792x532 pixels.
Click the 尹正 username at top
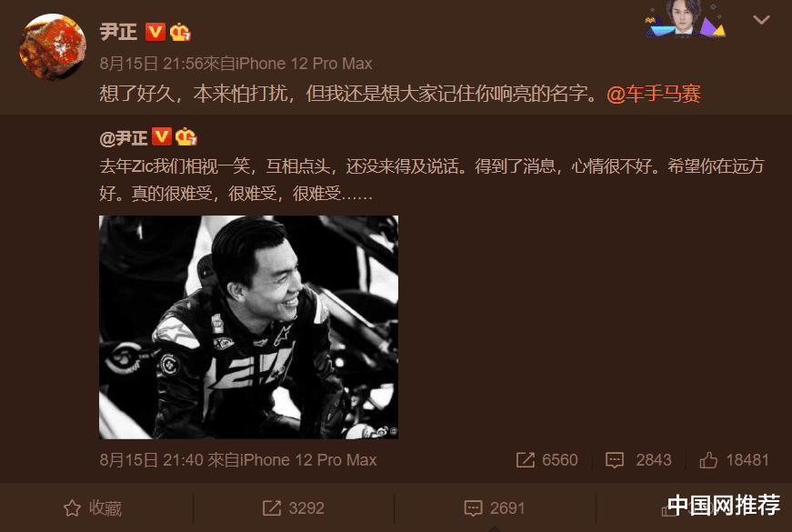118,32
